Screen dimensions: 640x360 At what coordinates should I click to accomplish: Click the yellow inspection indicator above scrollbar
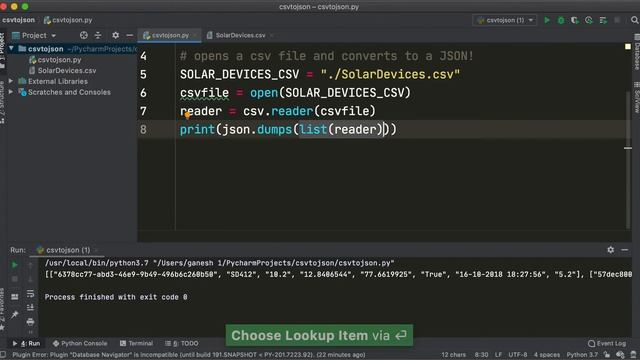(x=628, y=47)
